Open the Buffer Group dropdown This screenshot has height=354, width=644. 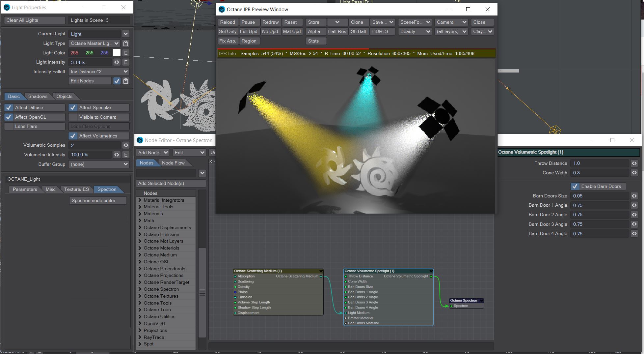tap(99, 164)
